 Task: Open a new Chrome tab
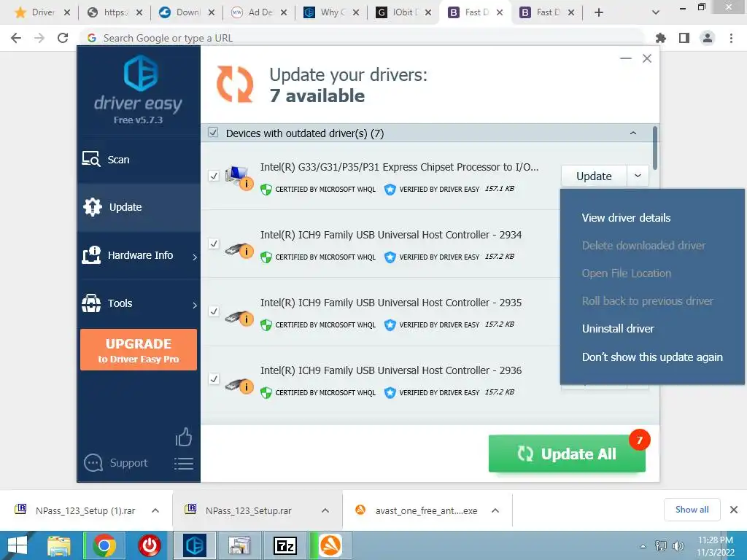point(599,12)
